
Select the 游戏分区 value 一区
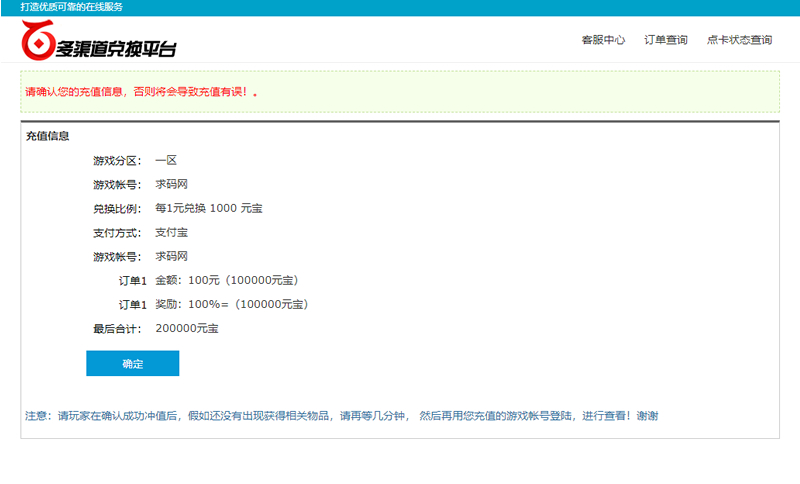click(x=166, y=160)
